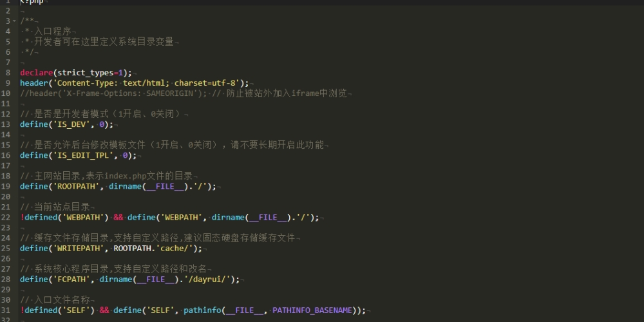The width and height of the screenshot is (644, 322).
Task: Click the !defined('SELF') pathinfo line
Action: click(x=193, y=310)
